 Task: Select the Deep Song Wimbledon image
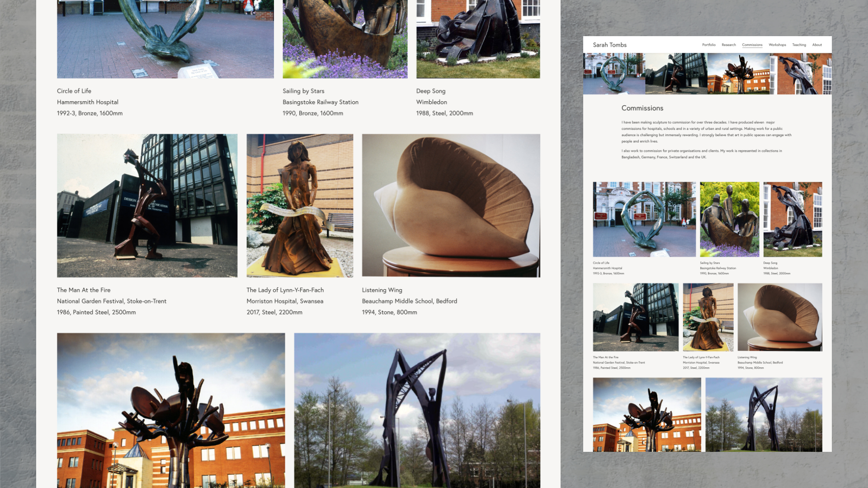[x=793, y=219]
